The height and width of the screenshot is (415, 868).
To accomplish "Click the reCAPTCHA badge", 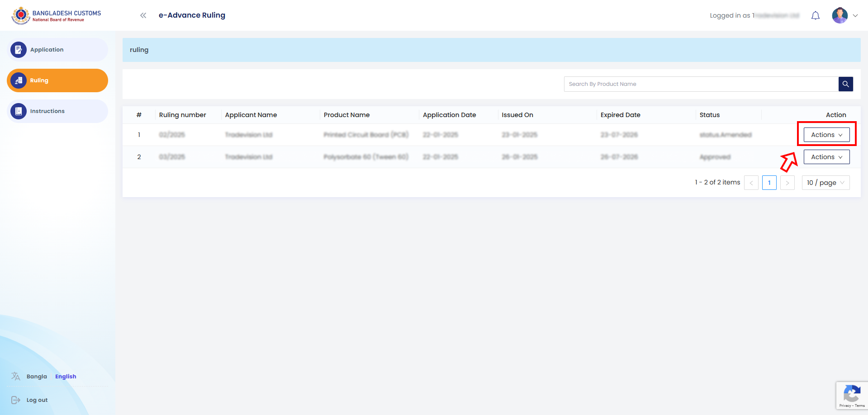I will click(x=852, y=396).
